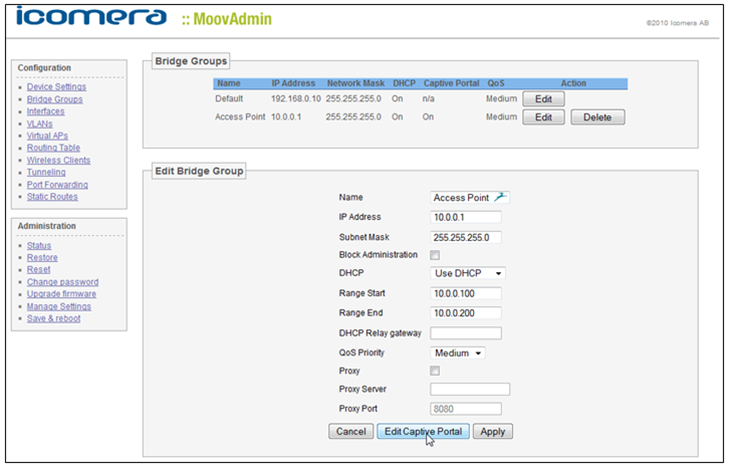Click the Range Start field
The width and height of the screenshot is (730, 467).
466,294
